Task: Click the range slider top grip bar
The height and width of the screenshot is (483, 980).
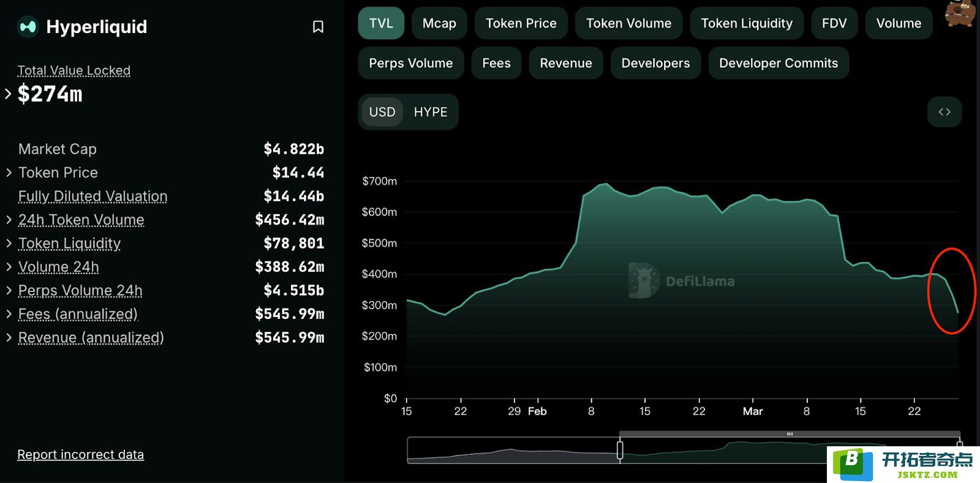Action: tap(790, 434)
